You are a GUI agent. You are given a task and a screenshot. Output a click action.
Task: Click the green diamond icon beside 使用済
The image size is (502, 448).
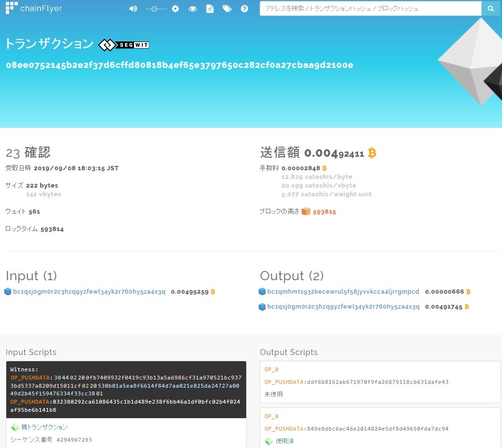click(x=269, y=441)
